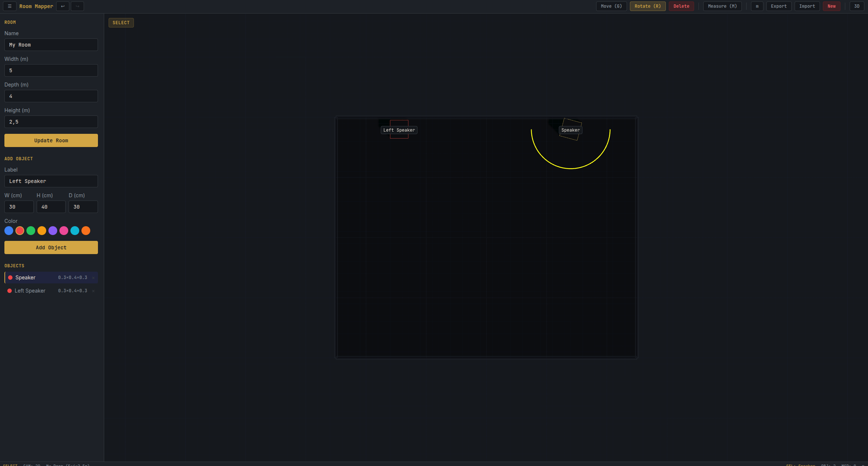The image size is (868, 466).
Task: Click the Delete tool
Action: [x=681, y=6]
